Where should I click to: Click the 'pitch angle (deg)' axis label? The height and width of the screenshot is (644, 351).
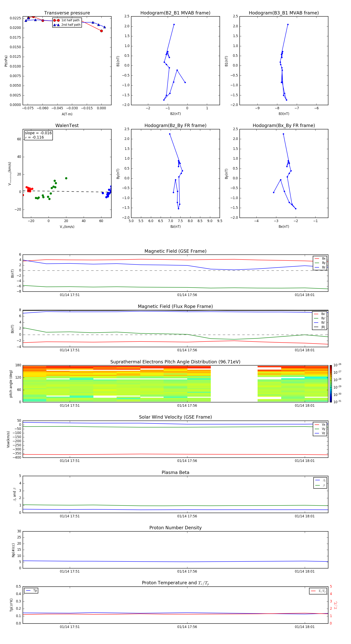pos(11,384)
